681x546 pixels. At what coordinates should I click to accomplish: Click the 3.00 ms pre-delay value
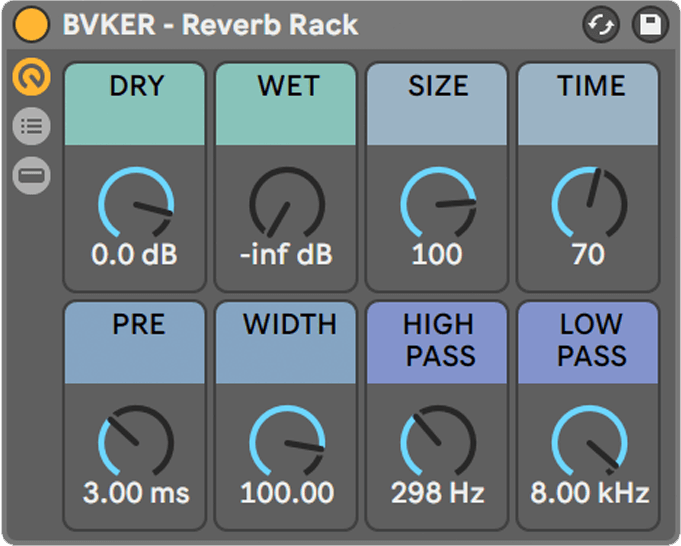click(x=136, y=493)
